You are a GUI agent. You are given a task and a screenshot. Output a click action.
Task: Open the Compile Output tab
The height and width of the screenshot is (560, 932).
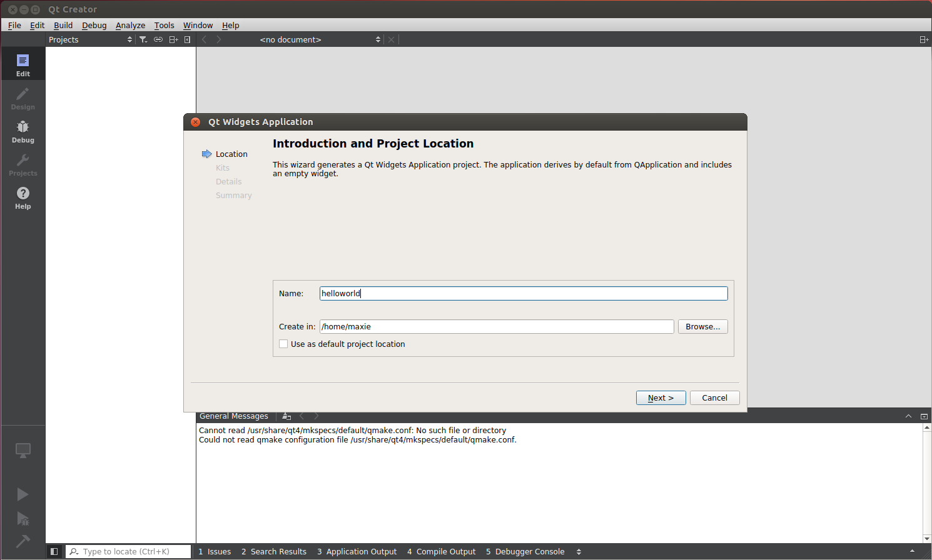[x=441, y=551]
